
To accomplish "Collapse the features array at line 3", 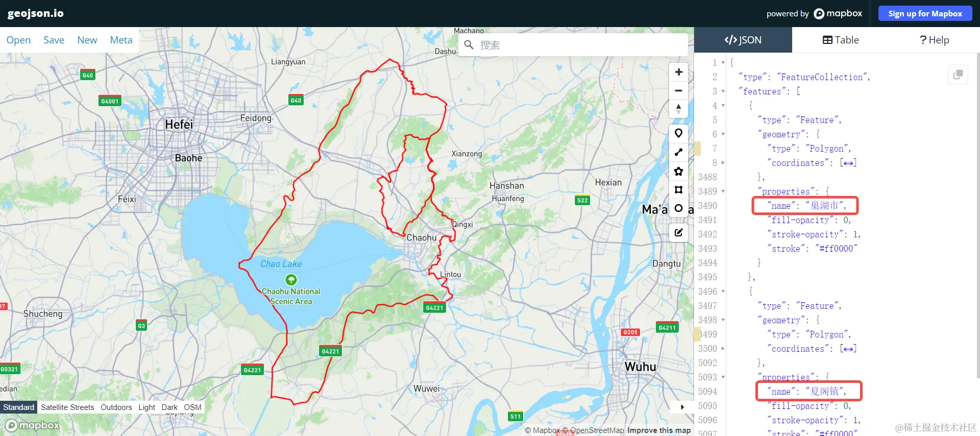I will [x=723, y=91].
